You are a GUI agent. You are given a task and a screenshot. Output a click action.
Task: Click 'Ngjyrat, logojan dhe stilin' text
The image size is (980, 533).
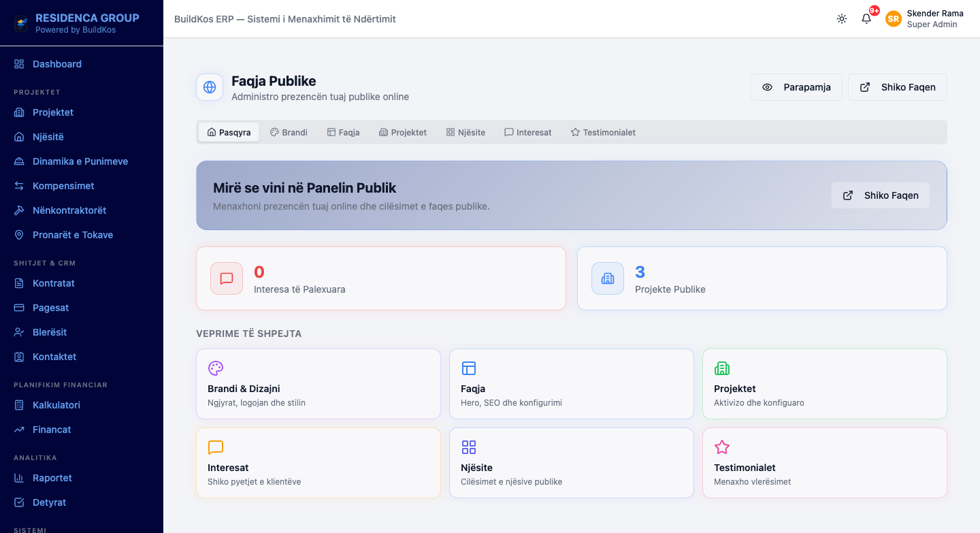[x=257, y=403]
